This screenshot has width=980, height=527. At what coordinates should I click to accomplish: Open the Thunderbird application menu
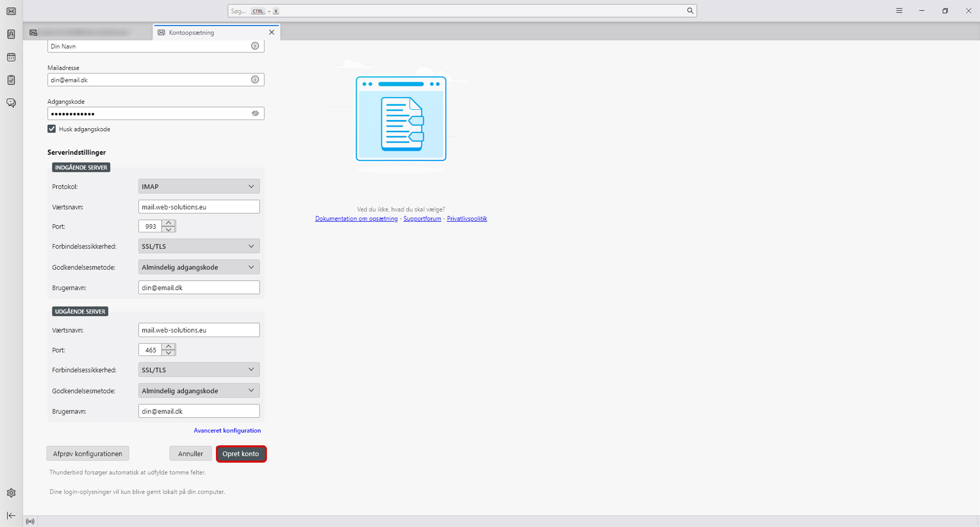[x=899, y=11]
